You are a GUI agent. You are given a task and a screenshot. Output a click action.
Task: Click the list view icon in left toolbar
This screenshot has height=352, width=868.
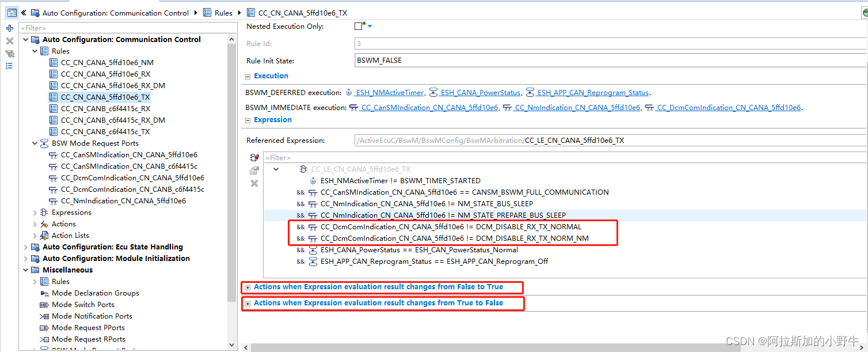click(x=9, y=66)
